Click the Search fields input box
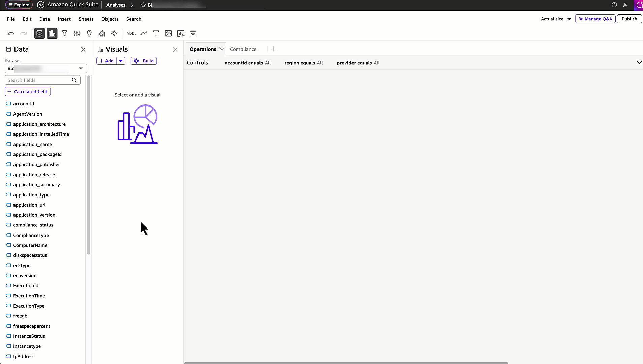This screenshot has width=643, height=364. coord(39,80)
